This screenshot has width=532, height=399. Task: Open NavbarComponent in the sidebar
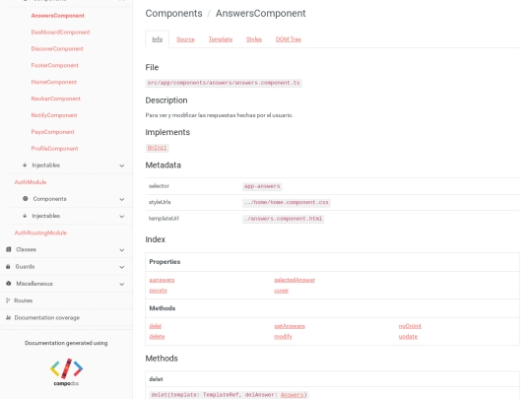(x=55, y=99)
